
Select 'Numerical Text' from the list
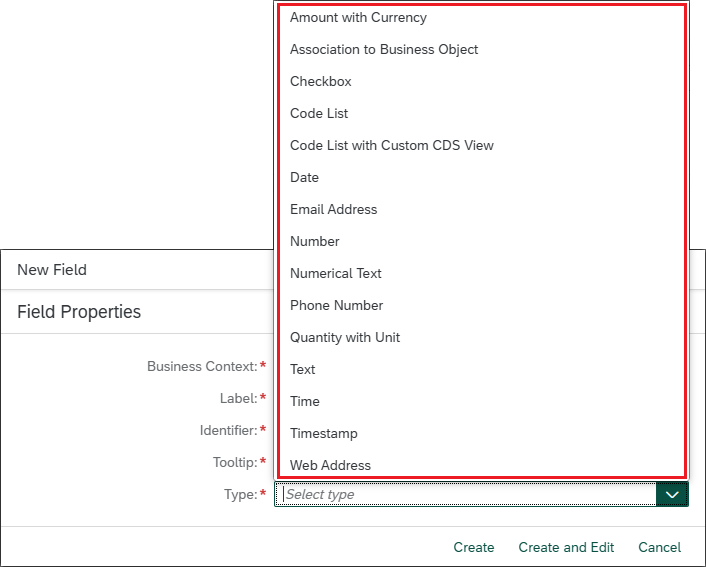pos(336,273)
